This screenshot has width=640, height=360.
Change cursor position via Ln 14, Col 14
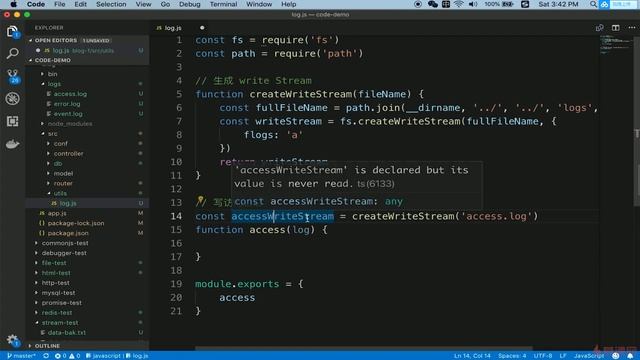point(472,356)
